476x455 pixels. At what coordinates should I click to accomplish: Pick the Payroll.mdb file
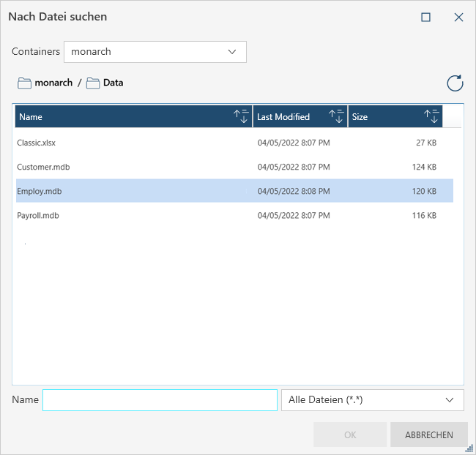point(38,216)
